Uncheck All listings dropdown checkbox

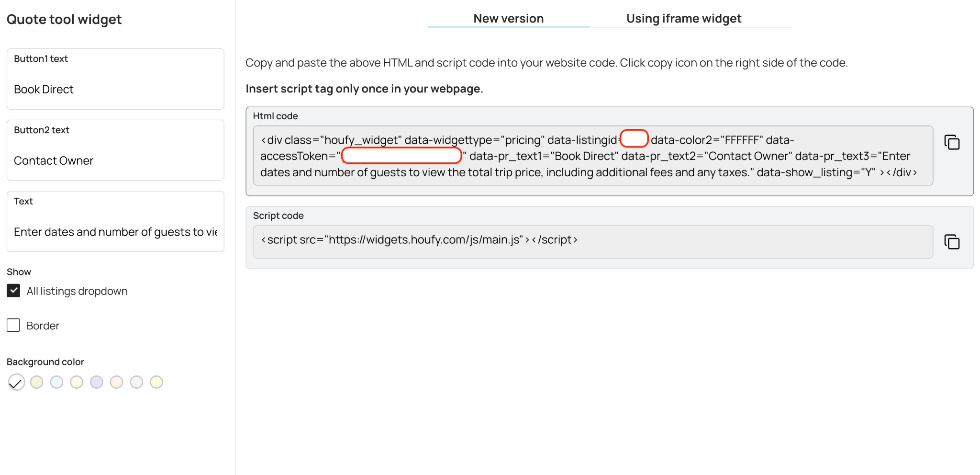click(13, 291)
